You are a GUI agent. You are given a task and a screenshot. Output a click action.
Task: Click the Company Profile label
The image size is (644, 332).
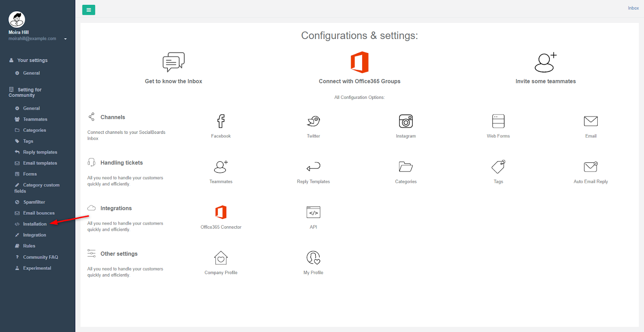tap(221, 273)
